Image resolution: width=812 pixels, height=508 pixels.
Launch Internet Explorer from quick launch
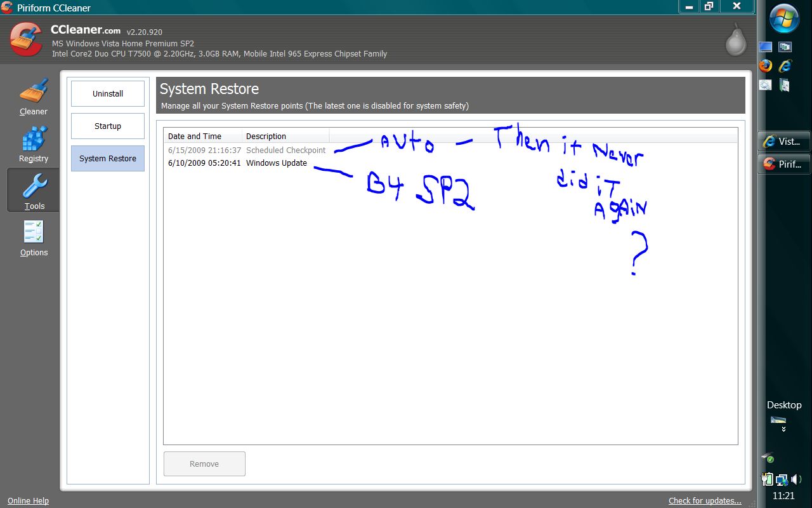[785, 65]
